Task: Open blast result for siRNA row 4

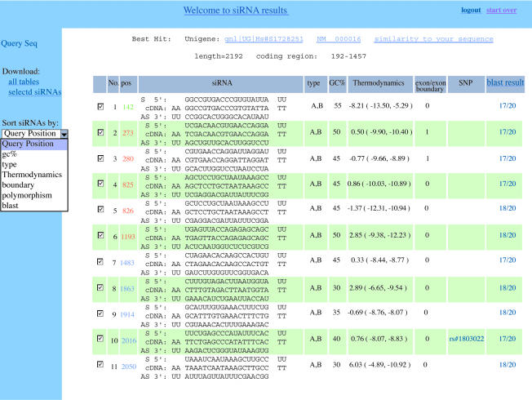Action: click(x=508, y=184)
